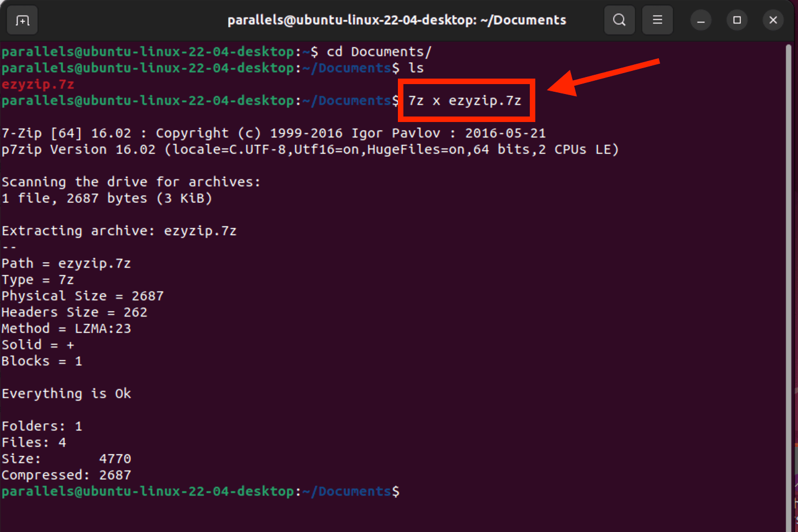Open the hamburger menu
Image resolution: width=798 pixels, height=532 pixels.
pos(657,20)
